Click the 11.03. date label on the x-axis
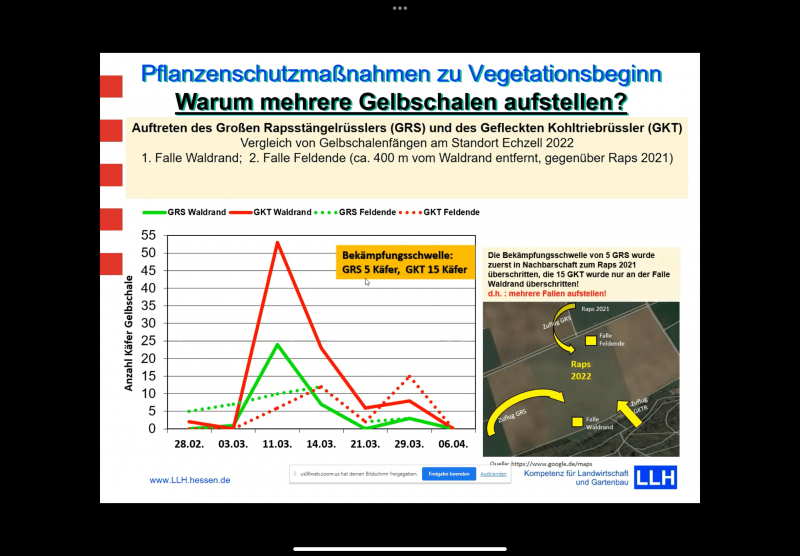The height and width of the screenshot is (556, 800). [276, 442]
